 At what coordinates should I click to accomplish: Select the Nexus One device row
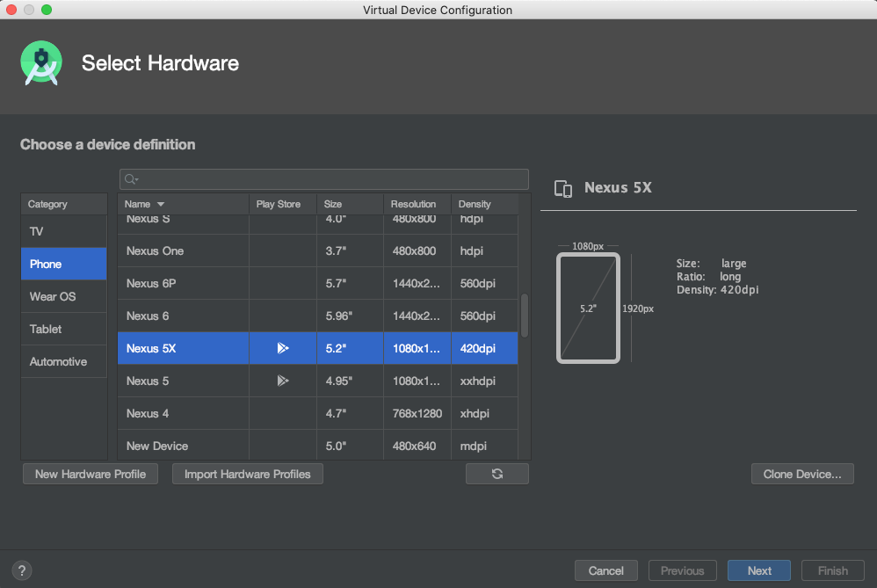coord(318,250)
